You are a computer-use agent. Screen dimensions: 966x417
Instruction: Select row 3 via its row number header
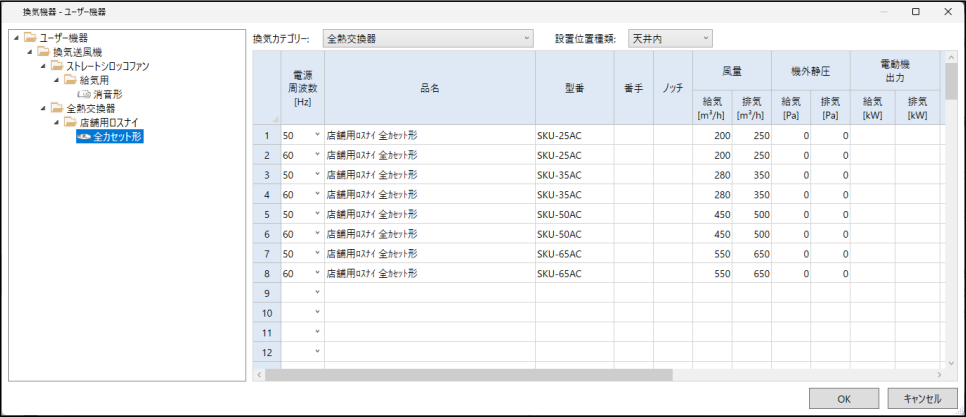267,174
